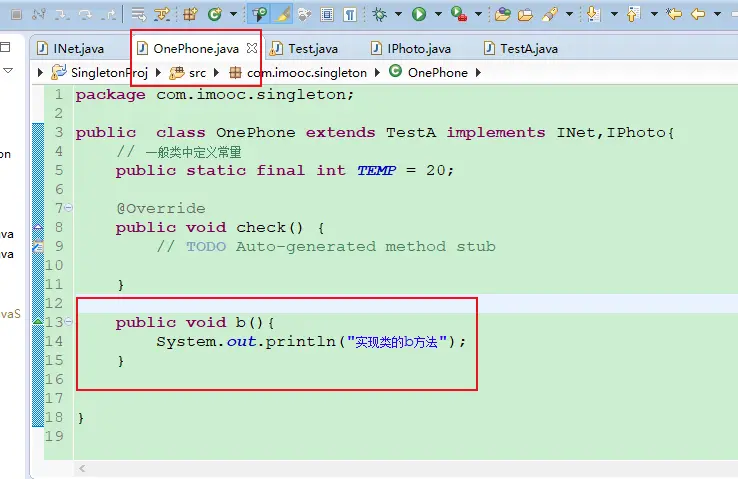Collapse the code fold at line 13
The width and height of the screenshot is (738, 479).
point(69,322)
